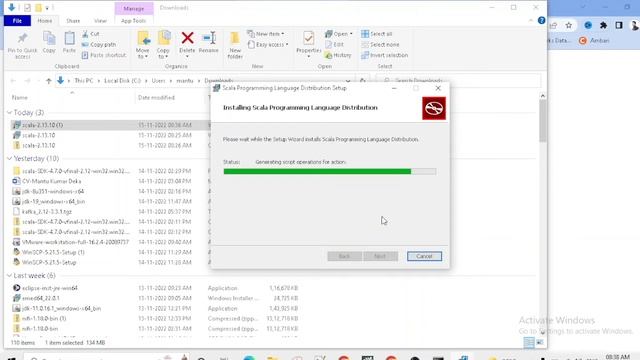Switch to the Share ribbon tab
The width and height of the screenshot is (640, 360).
(x=73, y=21)
